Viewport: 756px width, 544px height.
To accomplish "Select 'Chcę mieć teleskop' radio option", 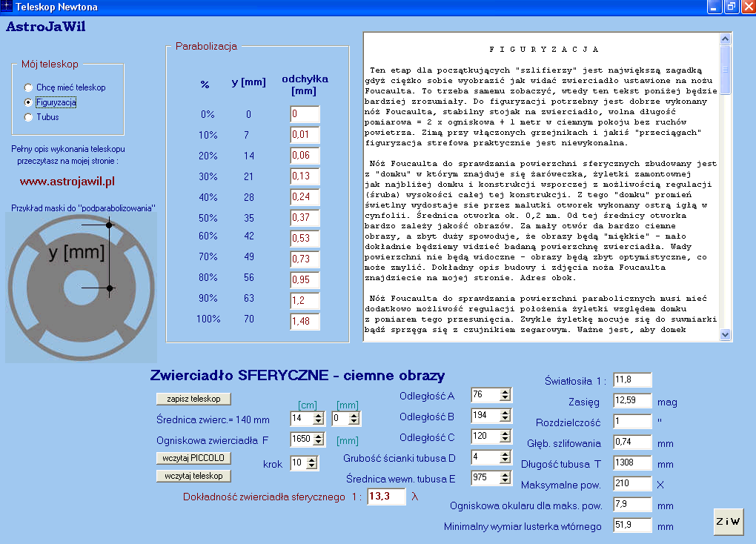I will click(x=64, y=87).
